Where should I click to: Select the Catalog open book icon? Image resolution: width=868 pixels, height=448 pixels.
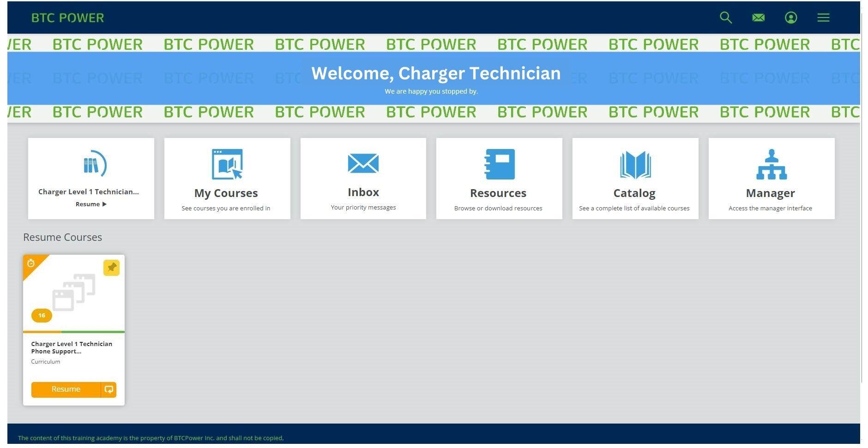click(634, 164)
